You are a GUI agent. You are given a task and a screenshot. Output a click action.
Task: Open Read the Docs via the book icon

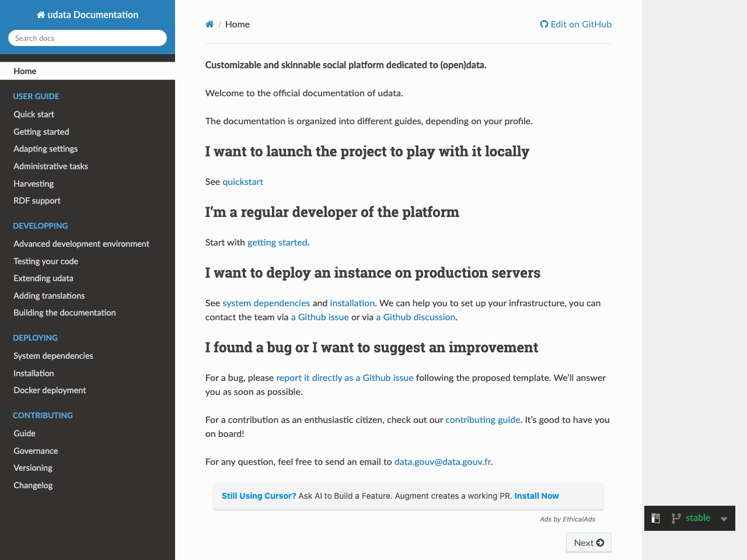tap(655, 518)
